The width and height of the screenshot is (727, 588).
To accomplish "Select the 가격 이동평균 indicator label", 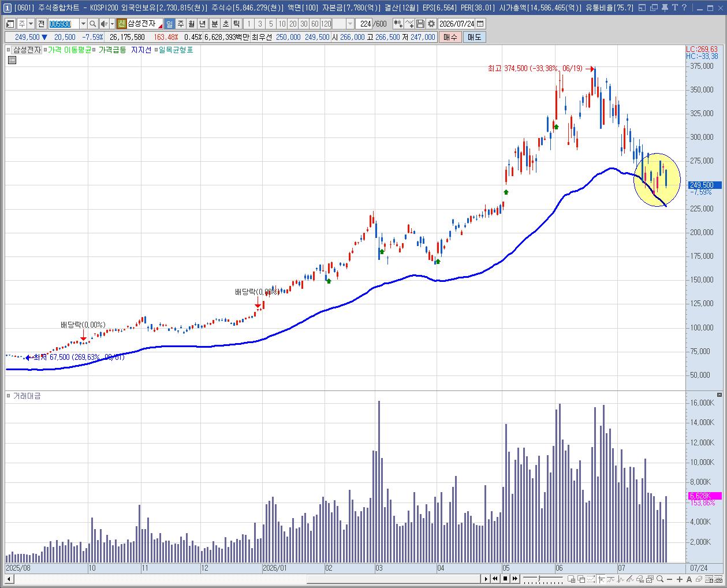I will pyautogui.click(x=69, y=50).
